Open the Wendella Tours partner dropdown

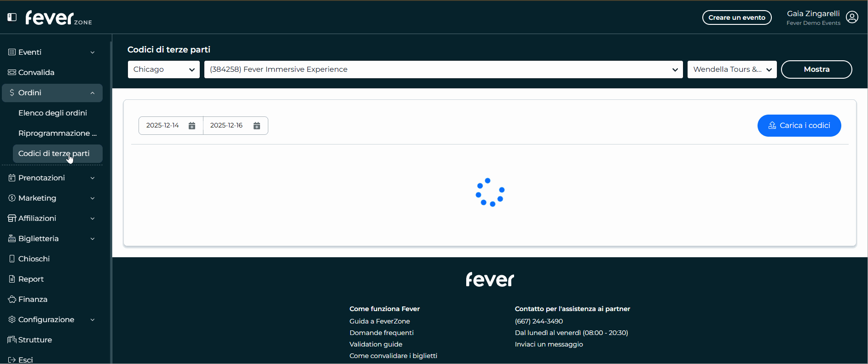click(732, 69)
